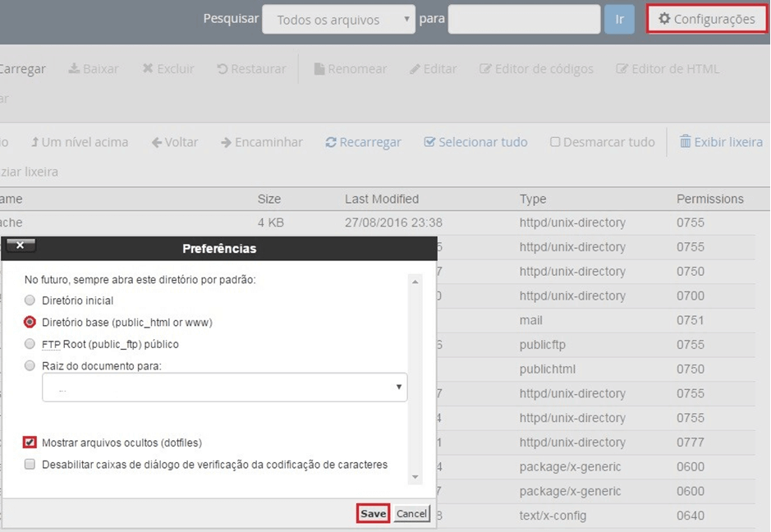Image resolution: width=771 pixels, height=532 pixels.
Task: Sort by the Size column header
Action: click(269, 199)
